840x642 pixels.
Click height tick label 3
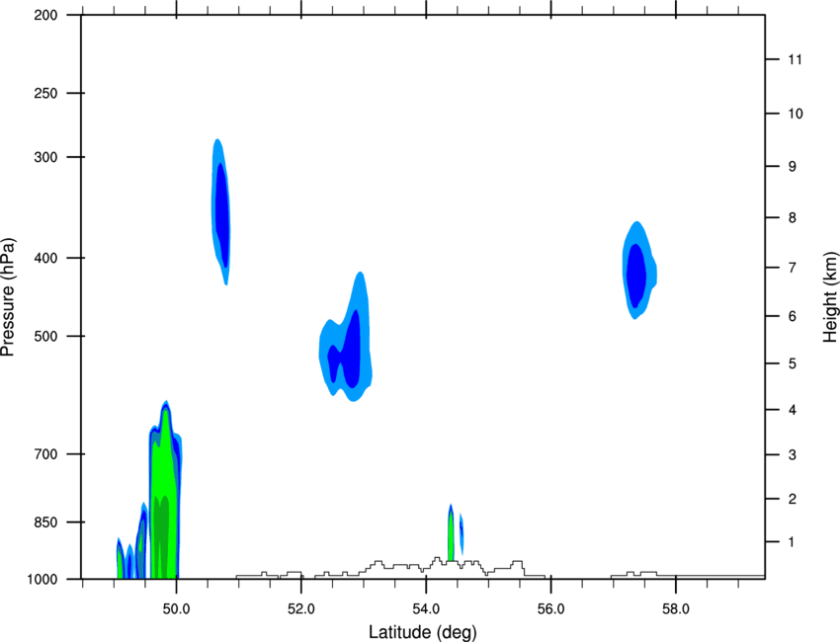click(793, 455)
